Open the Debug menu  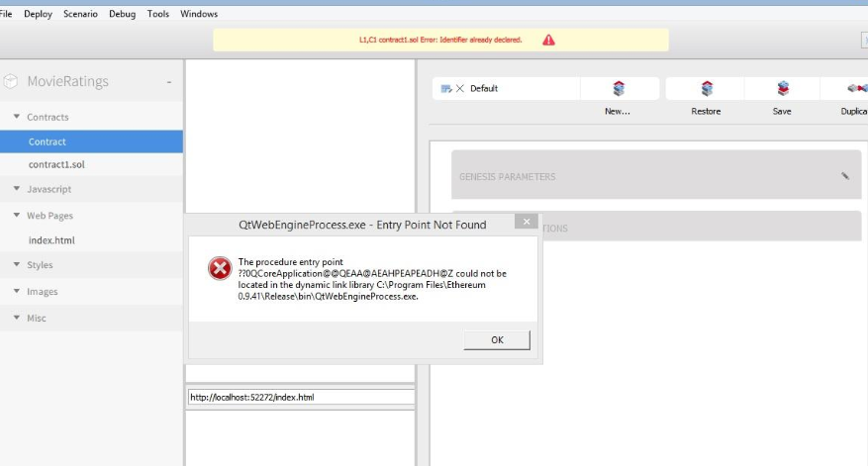coord(123,14)
